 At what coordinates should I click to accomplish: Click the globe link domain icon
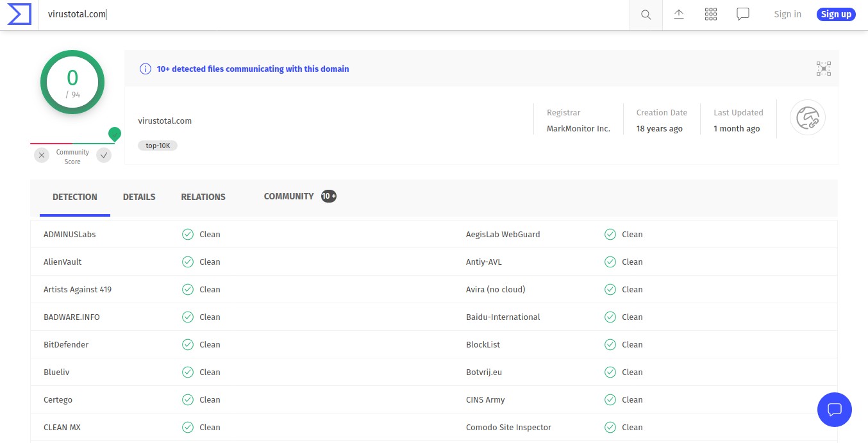point(807,117)
